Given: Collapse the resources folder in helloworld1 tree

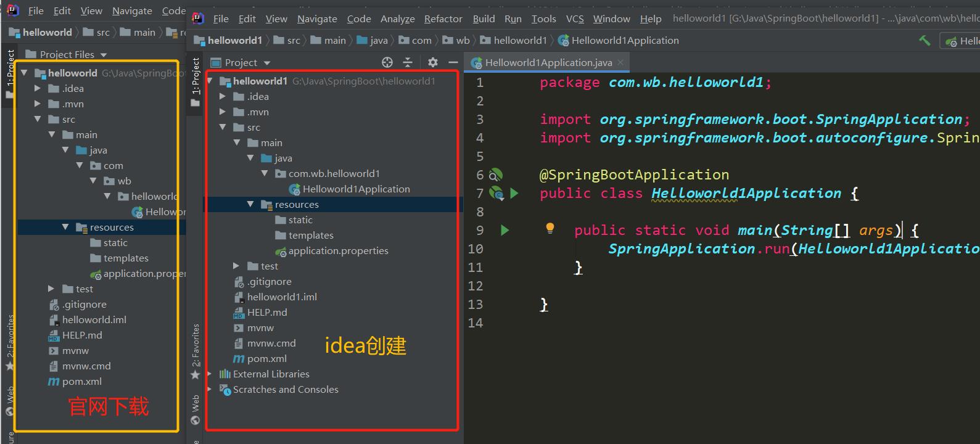Looking at the screenshot, I should click(x=250, y=204).
